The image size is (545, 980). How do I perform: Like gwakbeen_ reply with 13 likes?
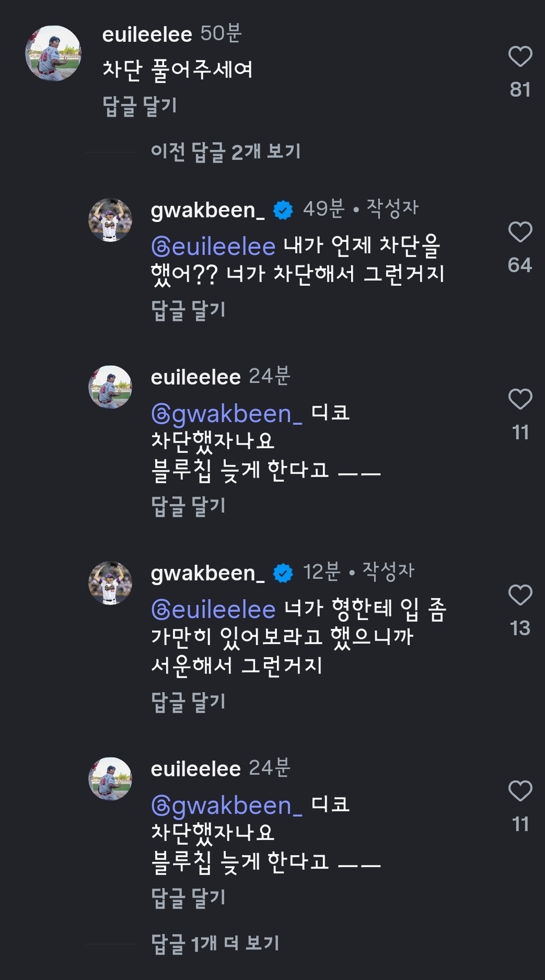click(x=520, y=596)
